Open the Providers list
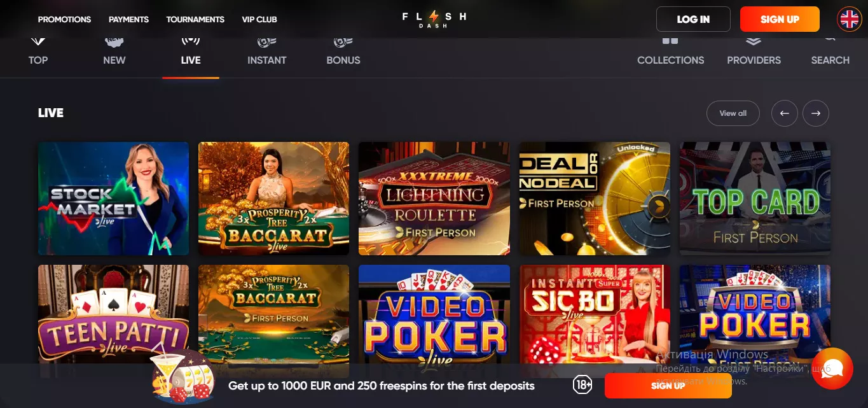 pyautogui.click(x=754, y=51)
